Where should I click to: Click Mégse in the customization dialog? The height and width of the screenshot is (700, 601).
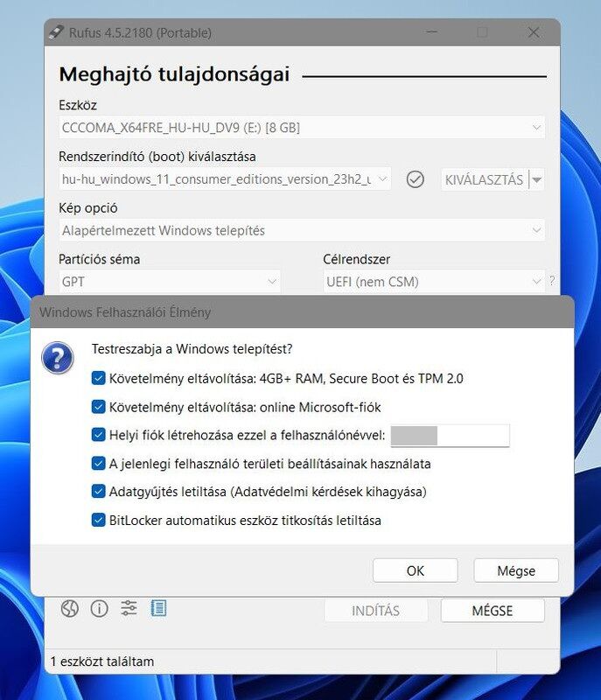click(x=516, y=570)
